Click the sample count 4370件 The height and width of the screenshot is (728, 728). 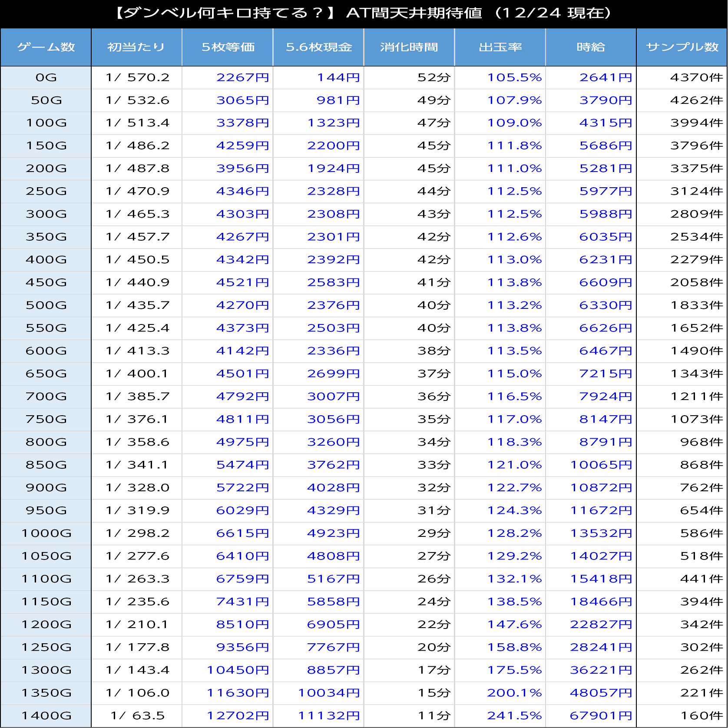tap(696, 78)
